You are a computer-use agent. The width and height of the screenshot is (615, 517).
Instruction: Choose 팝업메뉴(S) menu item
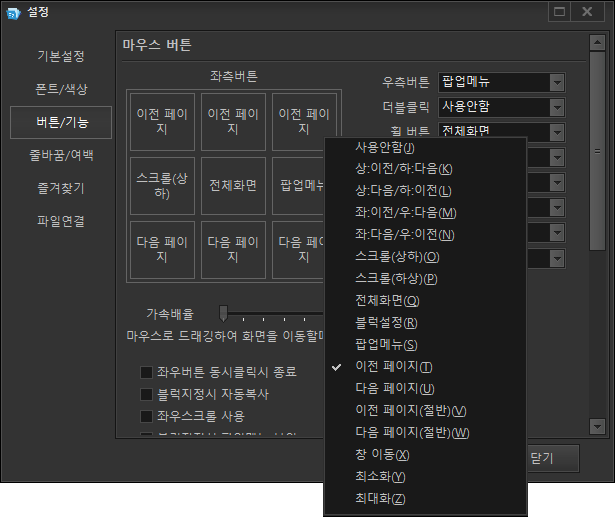pos(425,345)
